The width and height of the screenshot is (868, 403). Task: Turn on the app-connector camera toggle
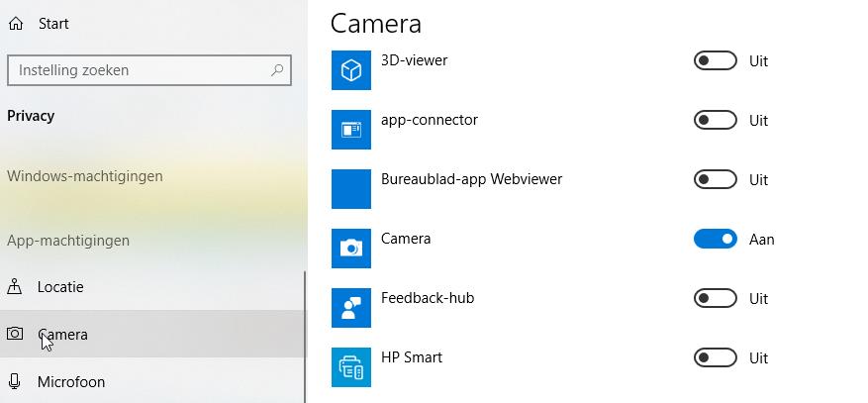[x=715, y=121]
